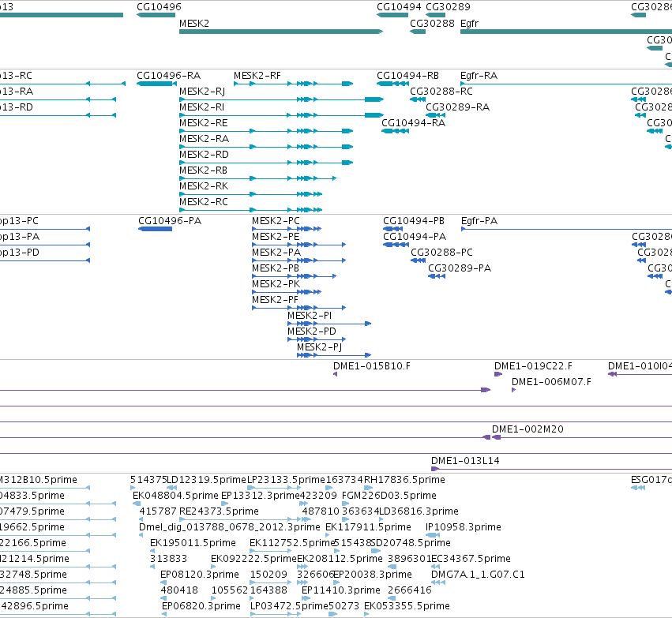Click the EK053355.5prime EST label
This screenshot has width=672, height=618.
pos(407,606)
